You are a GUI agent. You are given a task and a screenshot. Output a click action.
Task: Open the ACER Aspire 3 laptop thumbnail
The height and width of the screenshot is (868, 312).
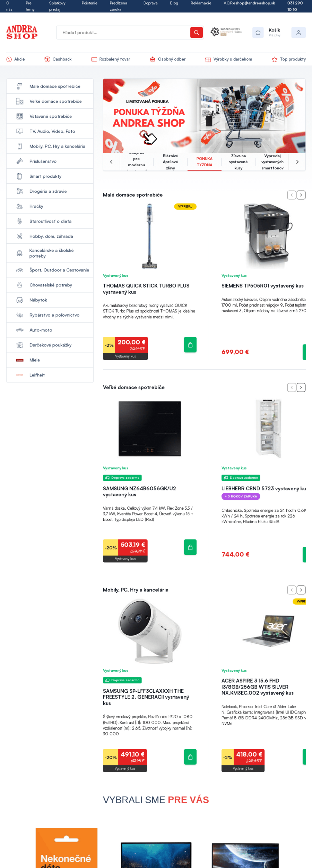point(269,631)
